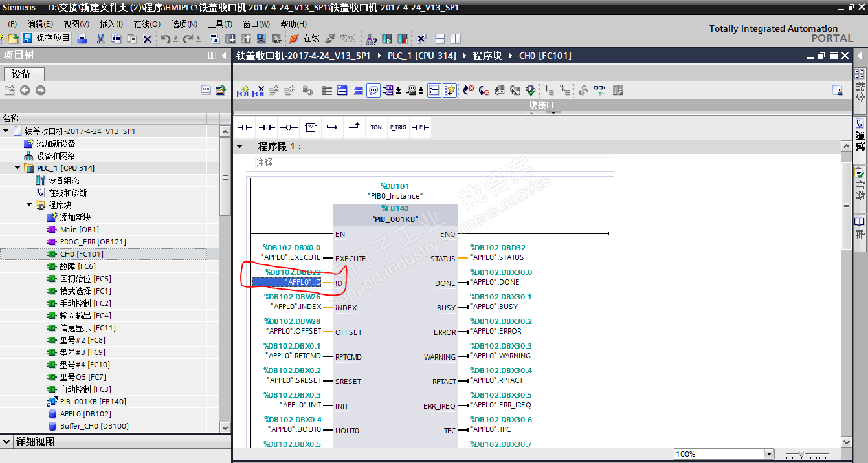Upload from device icon
This screenshot has width=868, height=463.
coord(245,39)
